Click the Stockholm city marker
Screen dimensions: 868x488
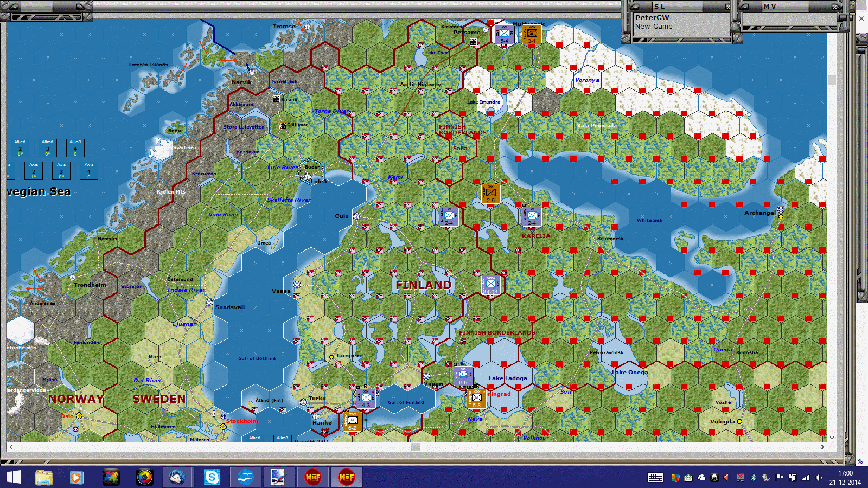click(x=223, y=427)
